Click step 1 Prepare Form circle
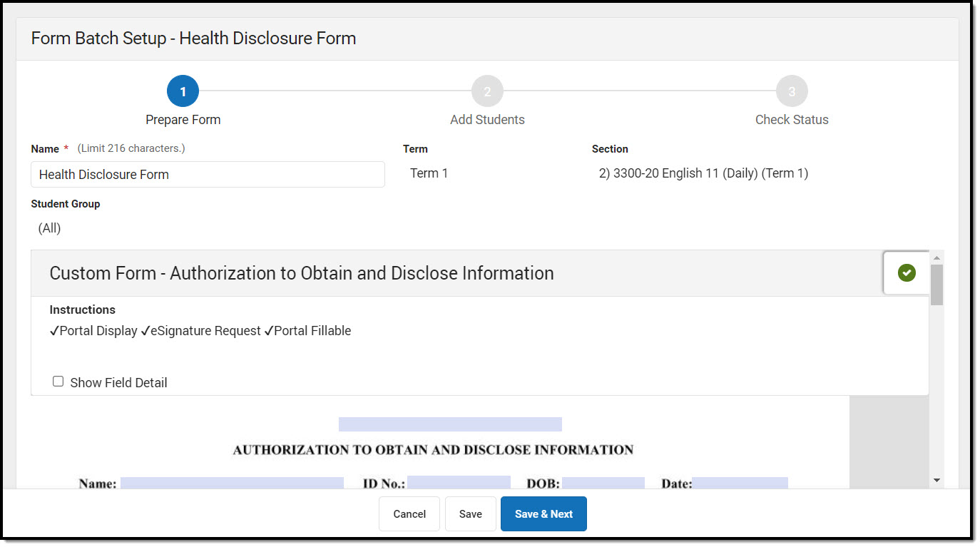This screenshot has width=980, height=547. point(183,91)
